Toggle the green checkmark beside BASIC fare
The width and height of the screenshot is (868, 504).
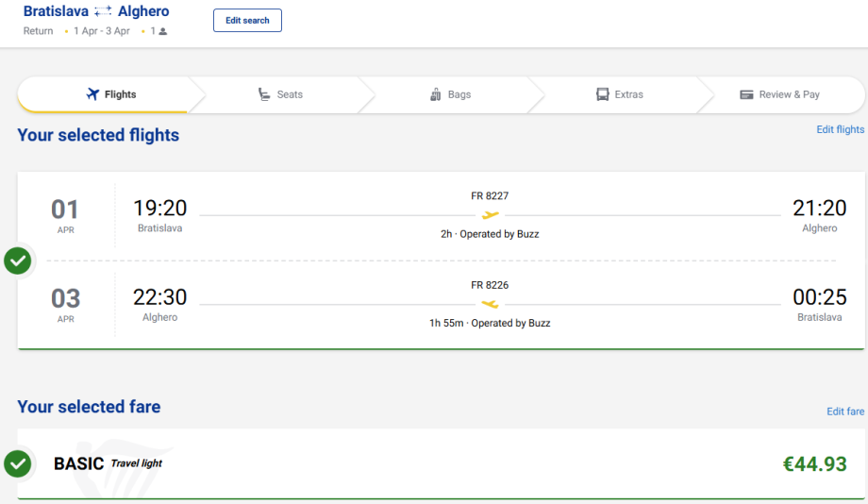tap(18, 463)
